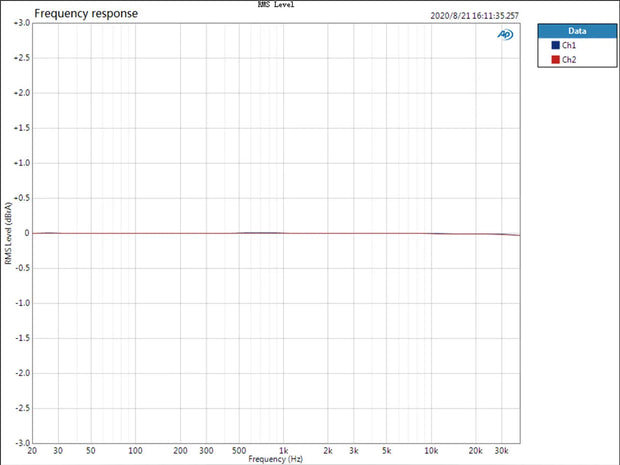Click the 100 tick on the frequency axis
620x465 pixels.
(x=136, y=451)
